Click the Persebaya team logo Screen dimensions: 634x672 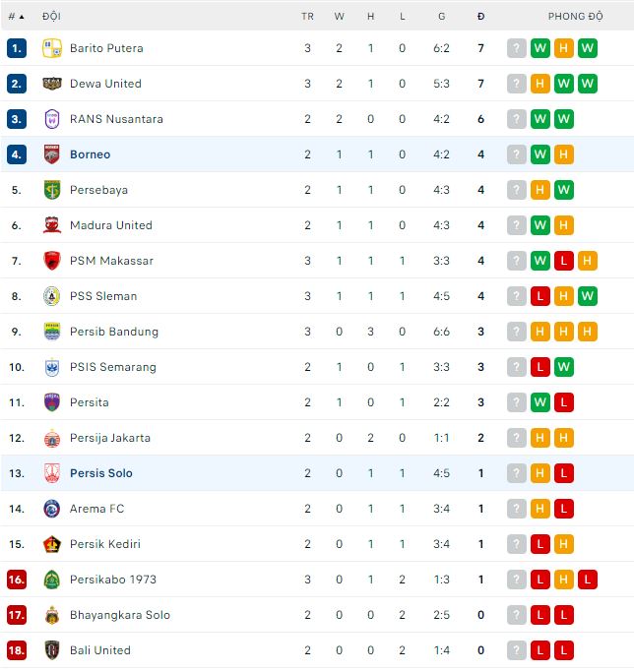pyautogui.click(x=52, y=190)
